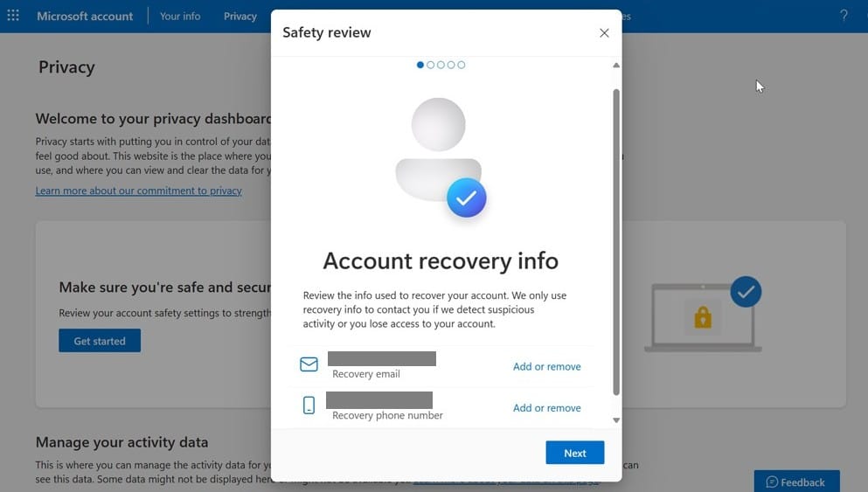This screenshot has width=868, height=492.
Task: Open the Microsoft apps grid launcher
Action: pos(13,16)
